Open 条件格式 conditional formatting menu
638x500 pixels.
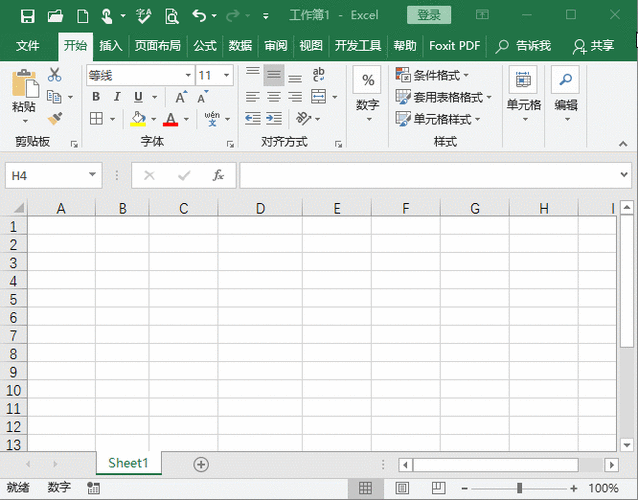point(432,75)
